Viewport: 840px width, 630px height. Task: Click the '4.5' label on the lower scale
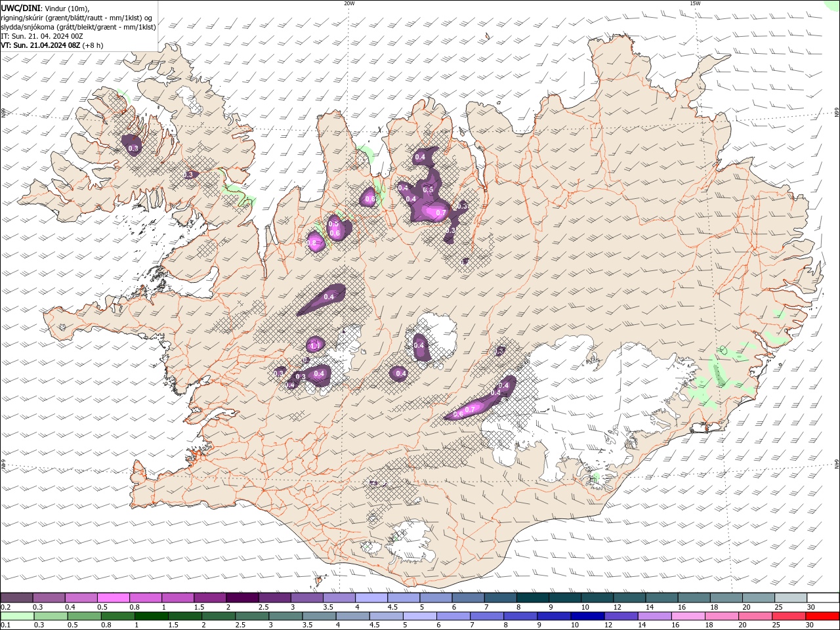tap(374, 625)
